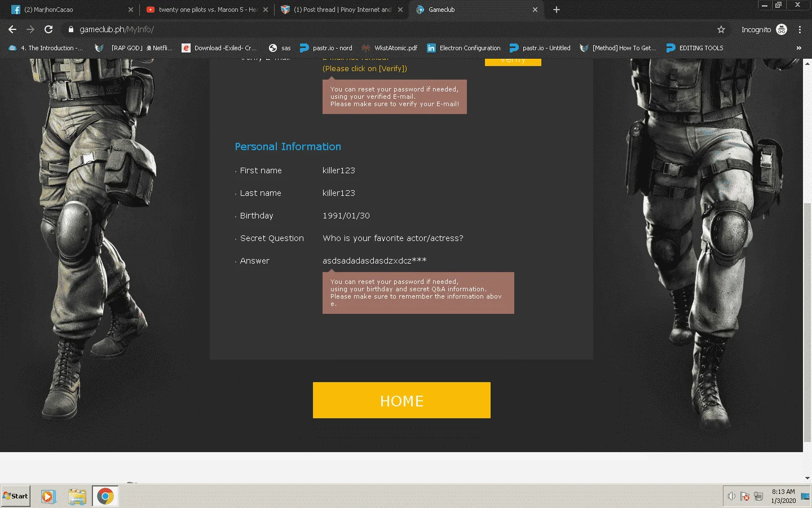Open the EDITING TOOLS bookmark
This screenshot has height=508, width=812.
(695, 48)
